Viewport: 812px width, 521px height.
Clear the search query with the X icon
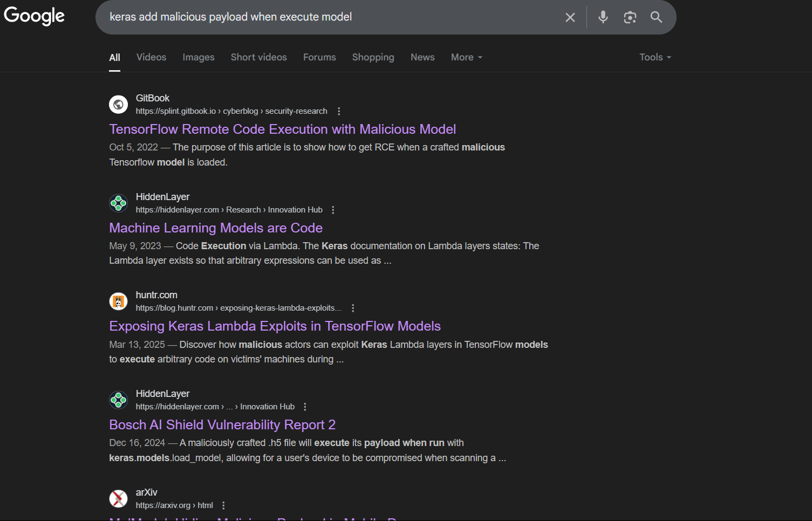pos(570,17)
